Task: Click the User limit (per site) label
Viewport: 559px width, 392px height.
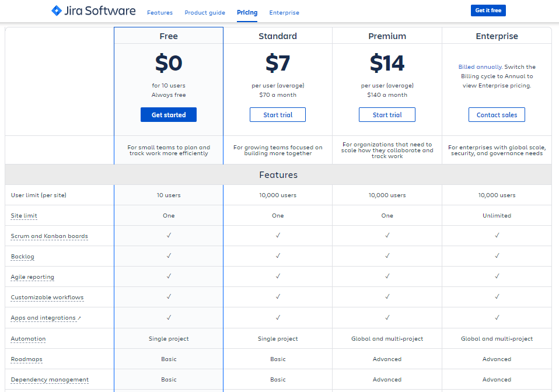Action: click(x=39, y=195)
